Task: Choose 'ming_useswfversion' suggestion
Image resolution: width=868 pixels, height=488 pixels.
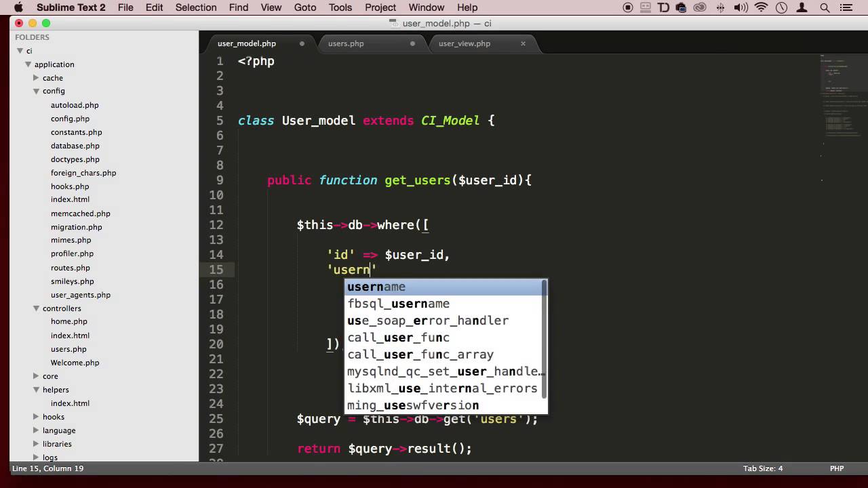Action: point(444,405)
